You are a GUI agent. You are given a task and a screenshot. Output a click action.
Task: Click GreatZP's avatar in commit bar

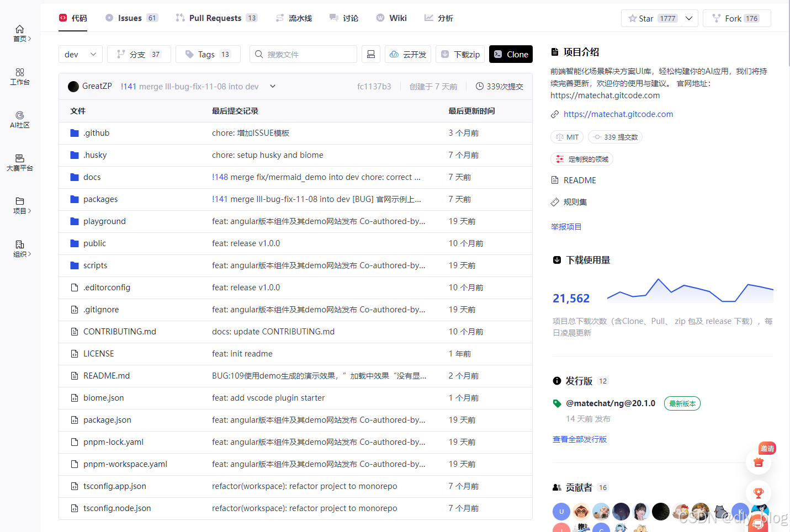73,87
